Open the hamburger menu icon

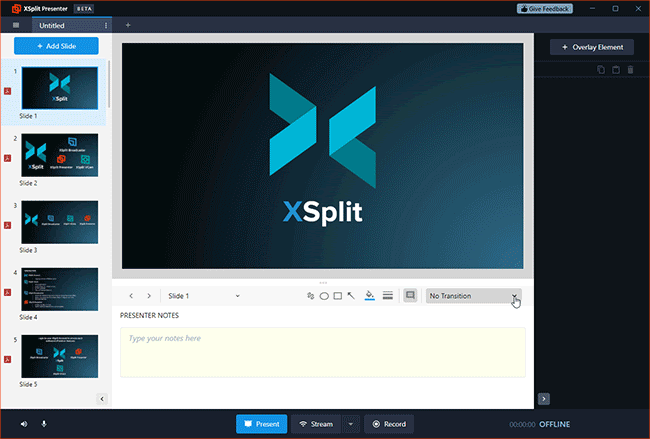tap(16, 25)
